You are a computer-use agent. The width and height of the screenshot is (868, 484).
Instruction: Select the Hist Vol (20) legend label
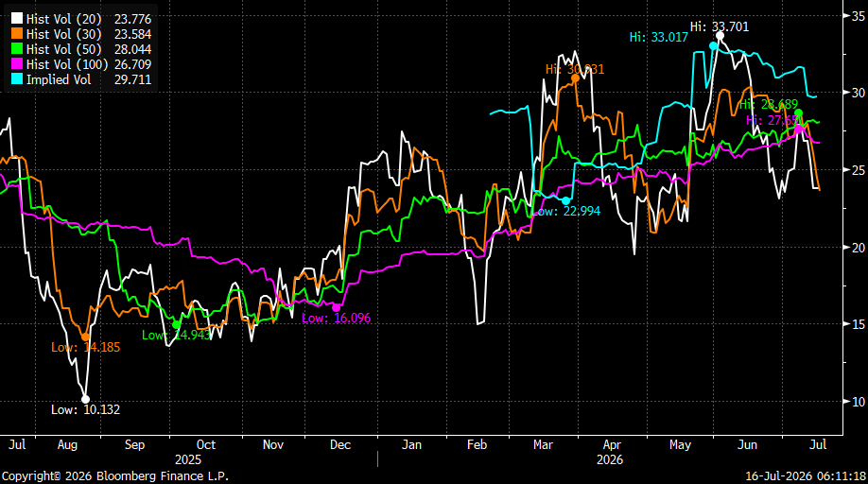[64, 19]
